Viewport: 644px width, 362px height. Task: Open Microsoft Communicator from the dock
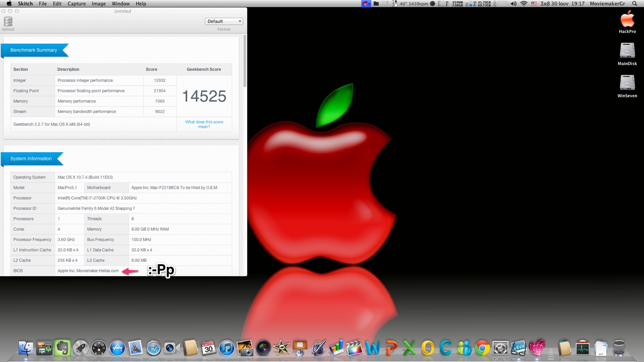pyautogui.click(x=446, y=348)
